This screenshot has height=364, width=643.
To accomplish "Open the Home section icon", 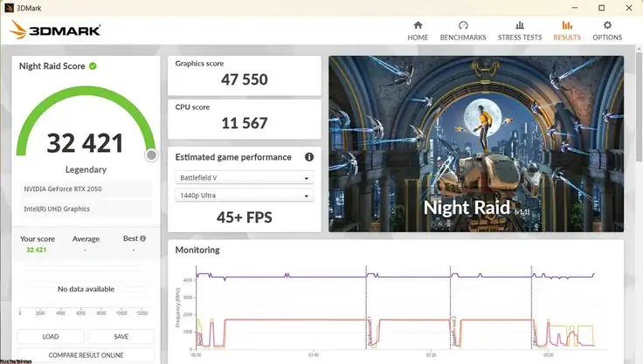I will click(418, 25).
